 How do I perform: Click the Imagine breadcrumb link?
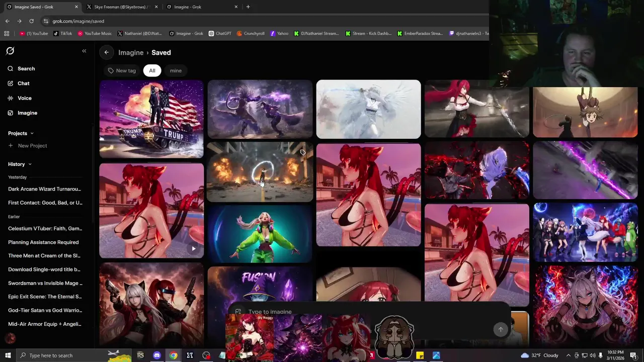131,52
